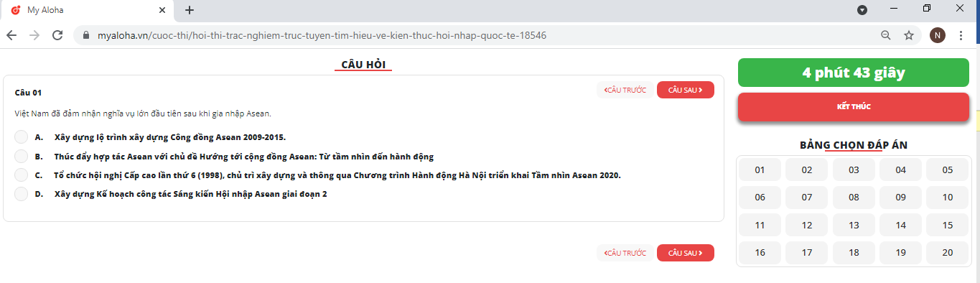Finish the quiz with KẾT THÚC
The image size is (980, 283).
(x=854, y=107)
